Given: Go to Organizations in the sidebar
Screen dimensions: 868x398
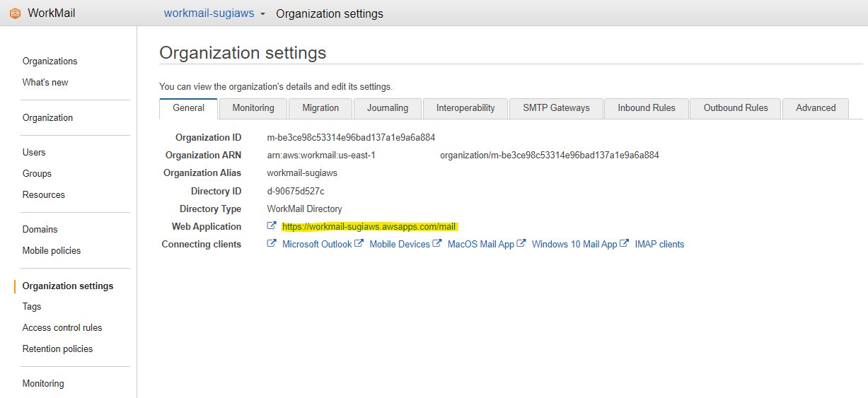Looking at the screenshot, I should pyautogui.click(x=50, y=62).
